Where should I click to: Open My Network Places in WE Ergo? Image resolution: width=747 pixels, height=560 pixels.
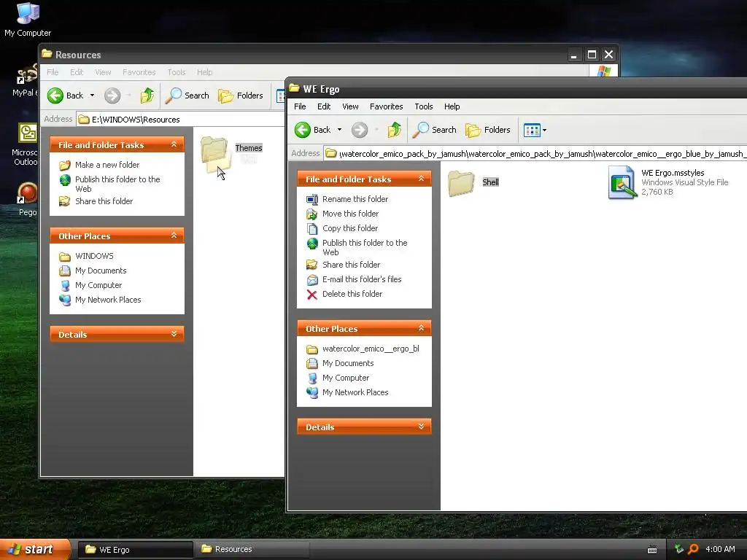pyautogui.click(x=355, y=392)
